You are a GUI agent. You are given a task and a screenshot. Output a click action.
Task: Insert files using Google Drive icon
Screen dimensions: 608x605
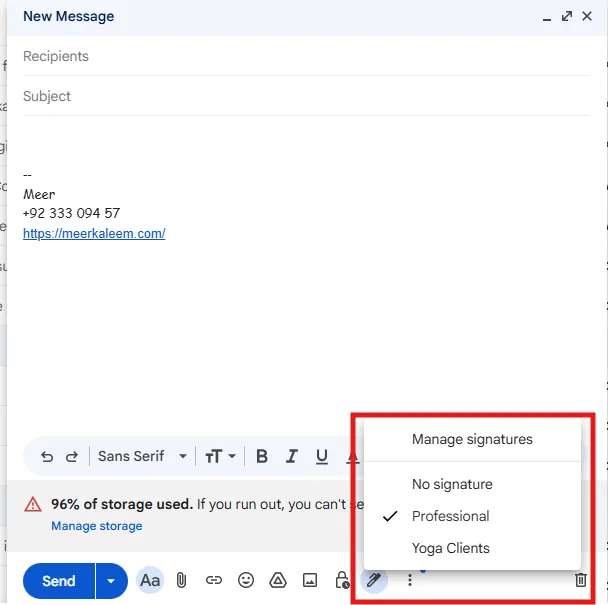tap(278, 580)
